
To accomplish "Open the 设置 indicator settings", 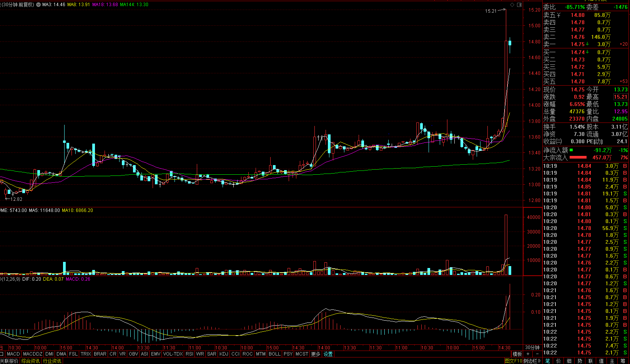I will pyautogui.click(x=328, y=354).
